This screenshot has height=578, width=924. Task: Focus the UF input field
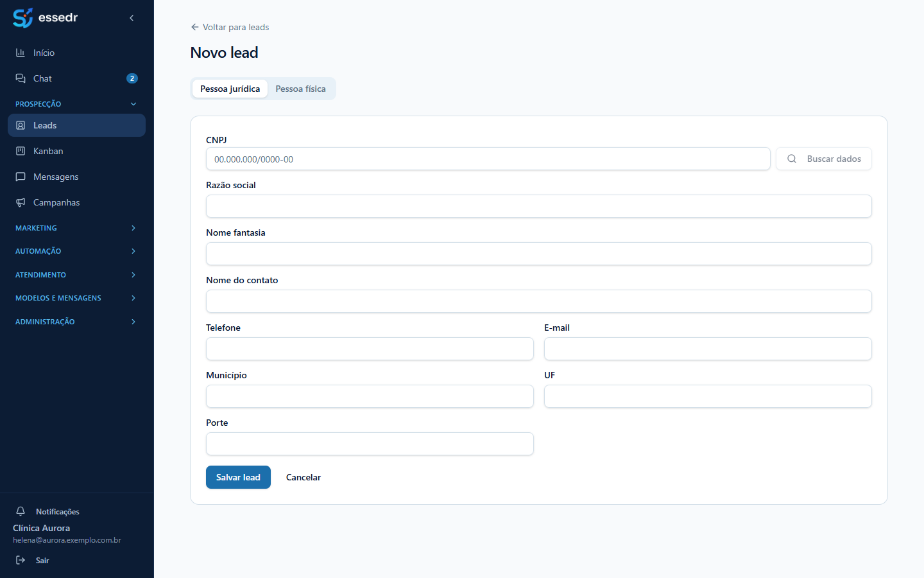(x=708, y=396)
